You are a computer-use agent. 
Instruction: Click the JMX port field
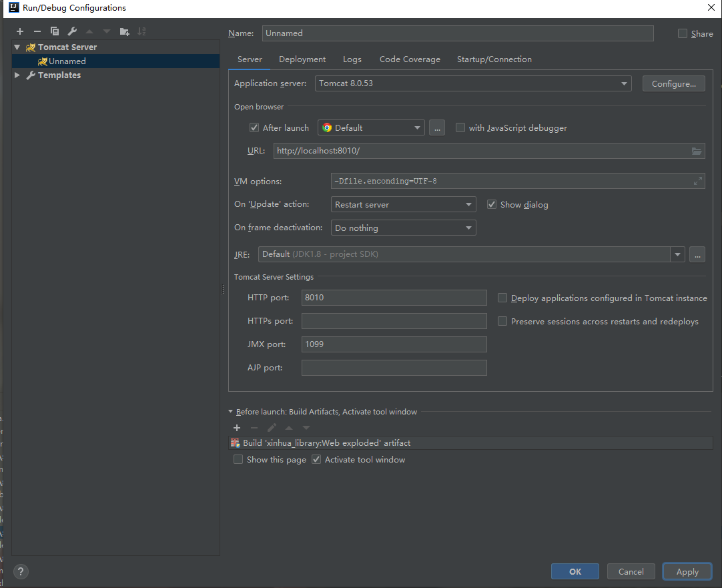tap(394, 344)
